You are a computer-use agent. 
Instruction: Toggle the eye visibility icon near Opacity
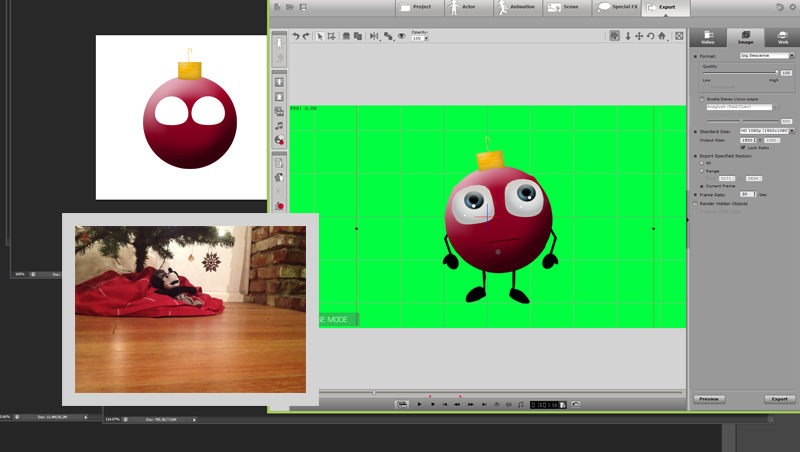click(x=402, y=36)
